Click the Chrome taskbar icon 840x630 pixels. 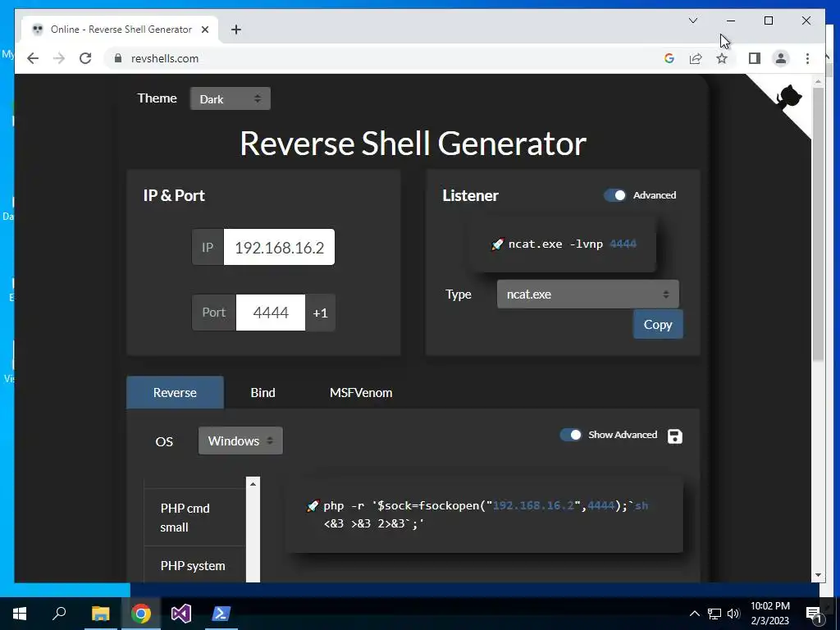(x=141, y=614)
